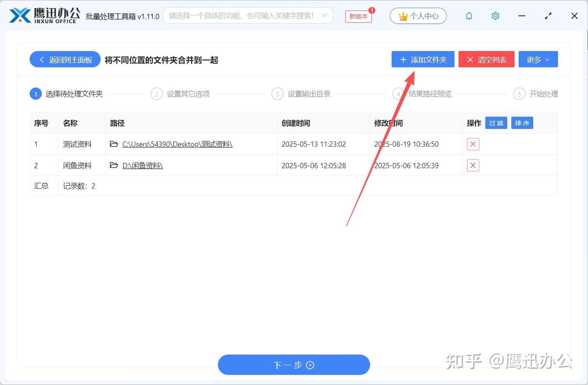Open the 过滤 filter toggle

coord(496,122)
